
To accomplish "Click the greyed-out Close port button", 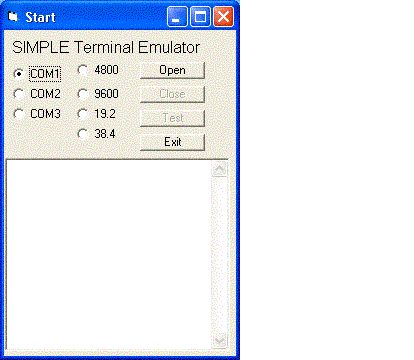I will pyautogui.click(x=172, y=94).
